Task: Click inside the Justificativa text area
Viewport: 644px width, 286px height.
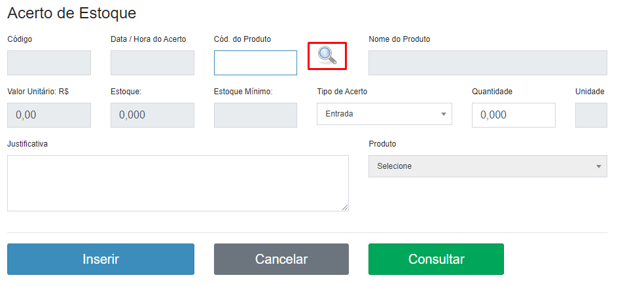Action: (177, 183)
